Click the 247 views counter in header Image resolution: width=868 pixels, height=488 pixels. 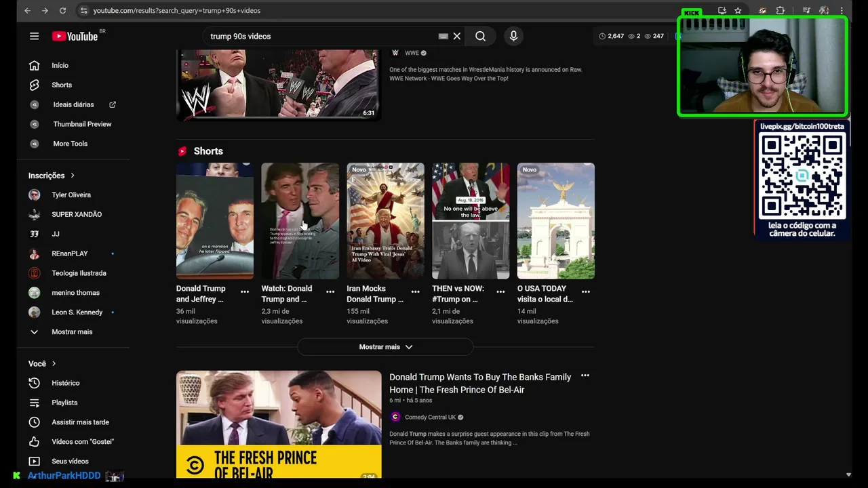654,36
